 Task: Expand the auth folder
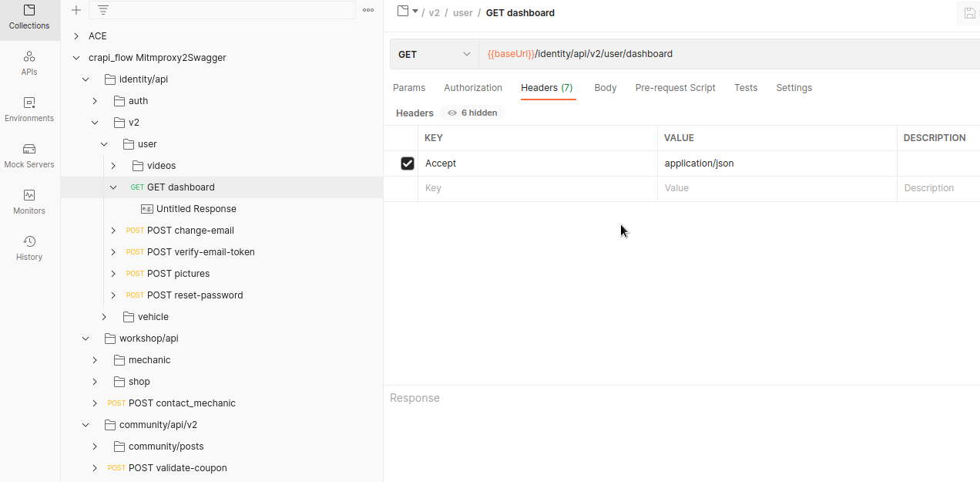coord(95,101)
